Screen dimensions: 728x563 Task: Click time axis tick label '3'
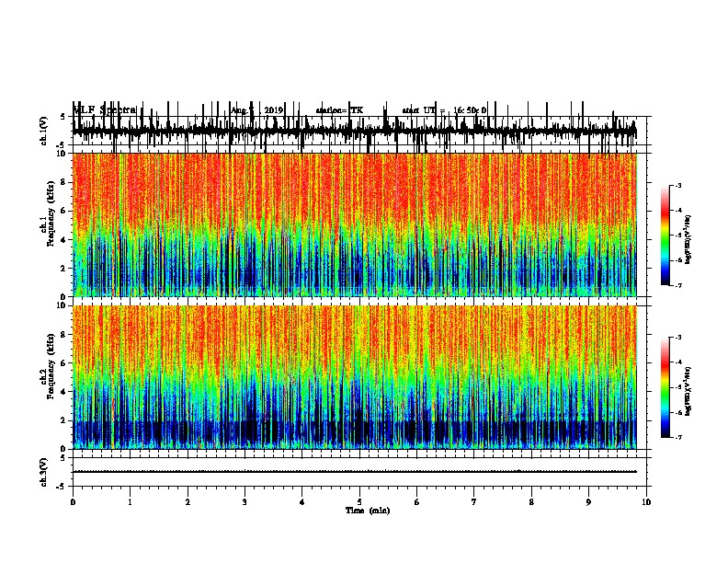(245, 502)
